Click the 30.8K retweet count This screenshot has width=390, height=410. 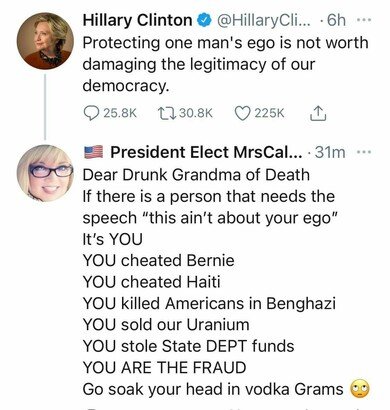196,113
